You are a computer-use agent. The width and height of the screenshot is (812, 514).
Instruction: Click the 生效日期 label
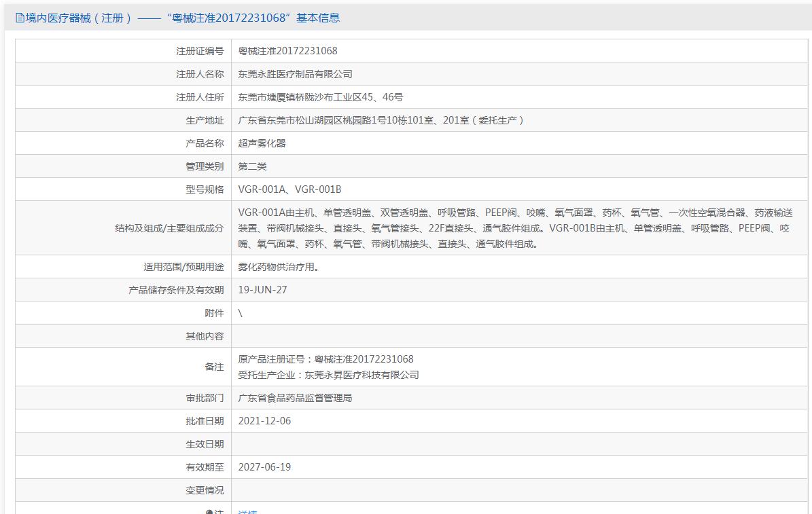(x=205, y=444)
